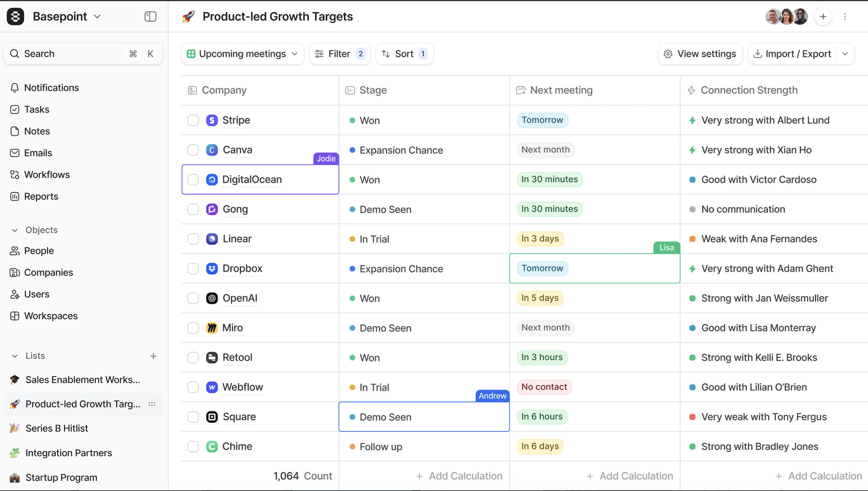The image size is (868, 491).
Task: Click the Square company logo
Action: pyautogui.click(x=212, y=416)
